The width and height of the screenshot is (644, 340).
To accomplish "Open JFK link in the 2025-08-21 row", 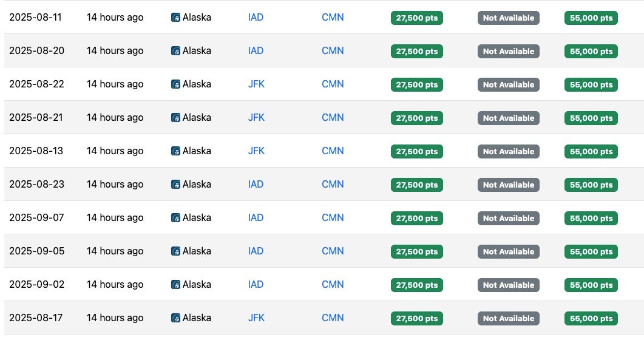I will (x=256, y=118).
